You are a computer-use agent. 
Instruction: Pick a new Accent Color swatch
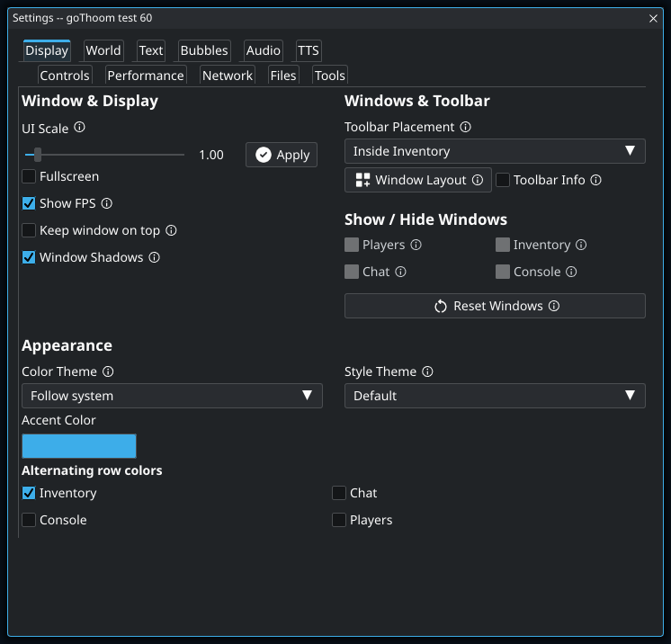(x=79, y=446)
